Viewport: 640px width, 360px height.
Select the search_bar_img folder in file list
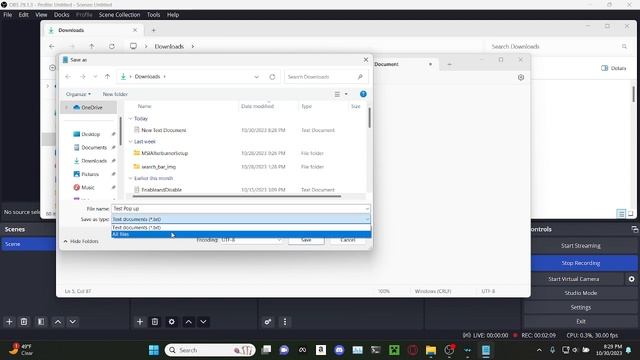pyautogui.click(x=158, y=167)
